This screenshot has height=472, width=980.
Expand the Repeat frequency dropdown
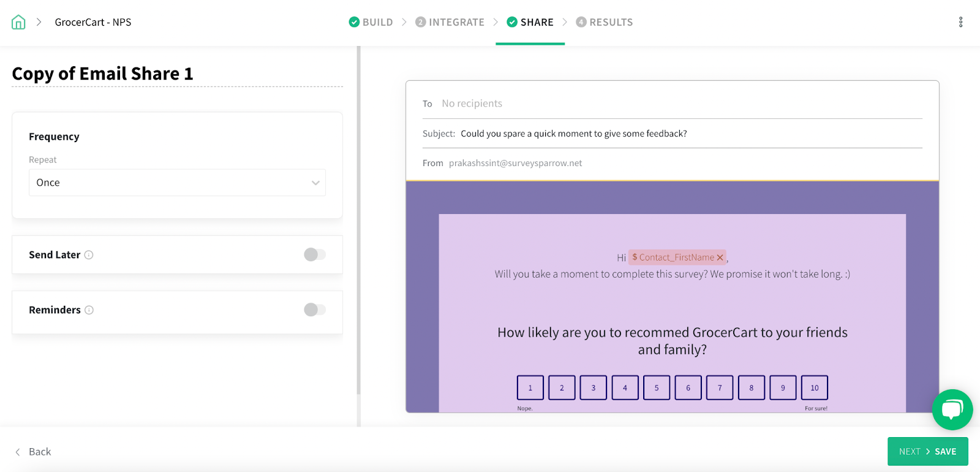[177, 183]
